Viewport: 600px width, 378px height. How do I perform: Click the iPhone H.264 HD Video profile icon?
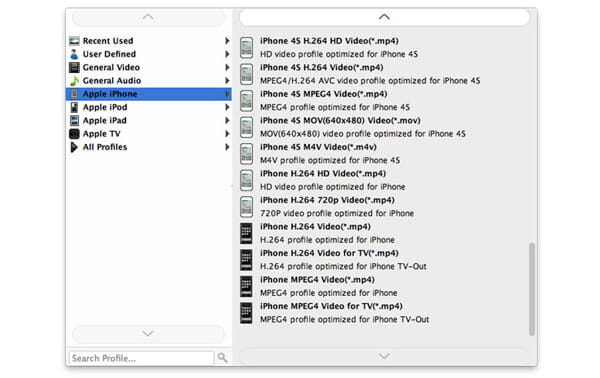(246, 180)
